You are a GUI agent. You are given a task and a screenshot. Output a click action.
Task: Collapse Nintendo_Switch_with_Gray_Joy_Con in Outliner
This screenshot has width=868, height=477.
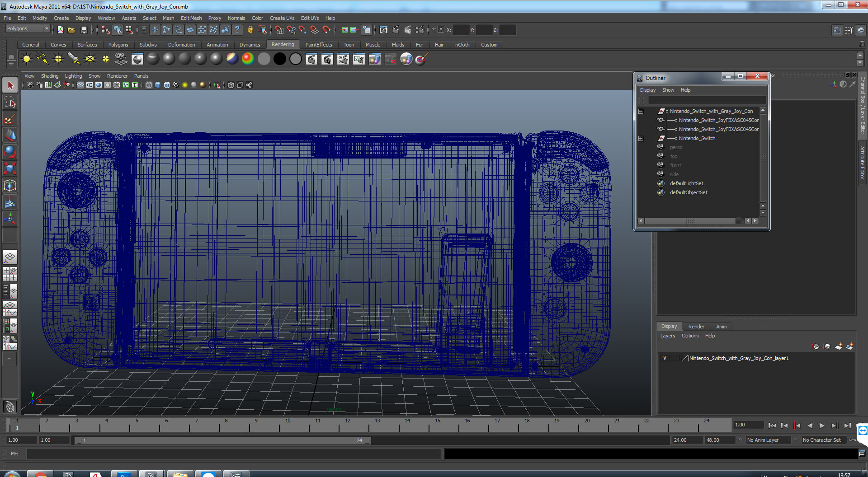641,111
